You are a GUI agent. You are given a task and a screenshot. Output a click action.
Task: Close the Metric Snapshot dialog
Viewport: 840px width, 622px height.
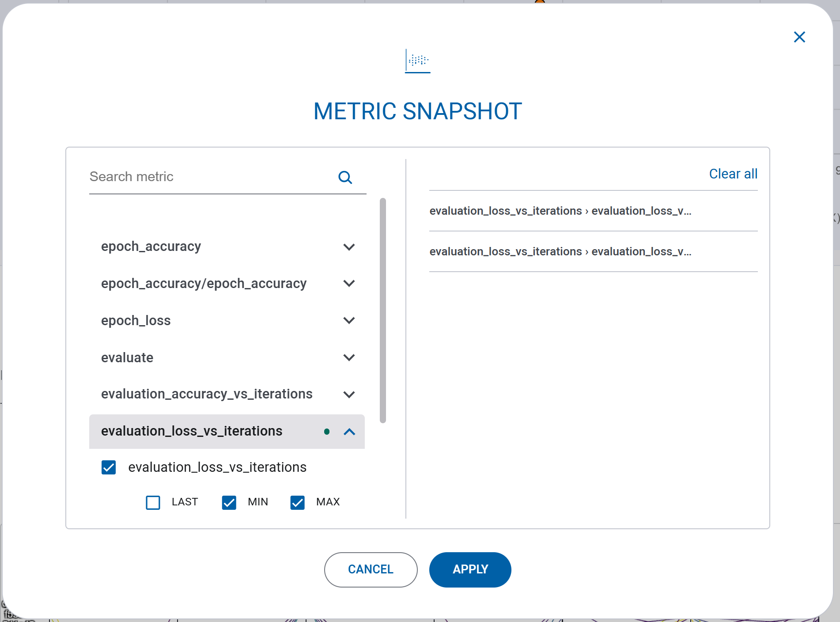(799, 37)
